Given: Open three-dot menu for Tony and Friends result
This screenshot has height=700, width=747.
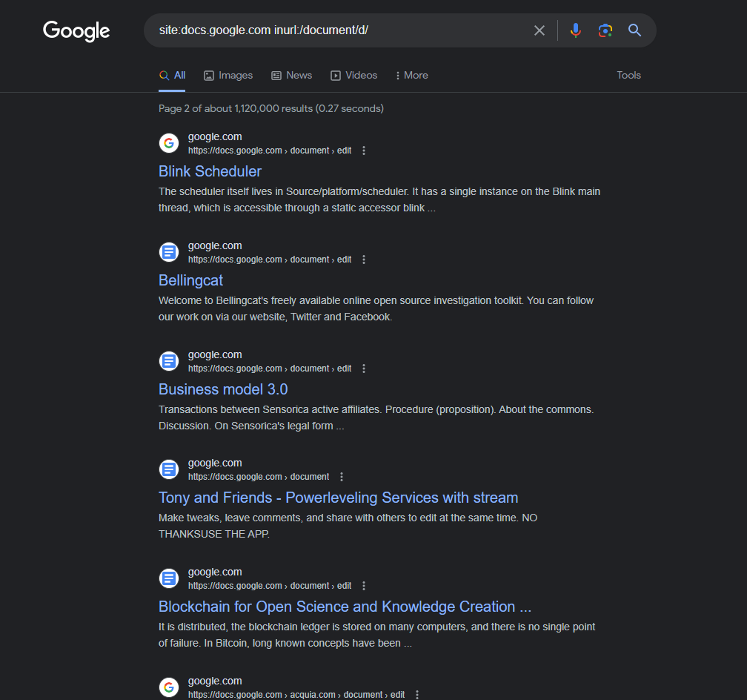Looking at the screenshot, I should [x=342, y=477].
